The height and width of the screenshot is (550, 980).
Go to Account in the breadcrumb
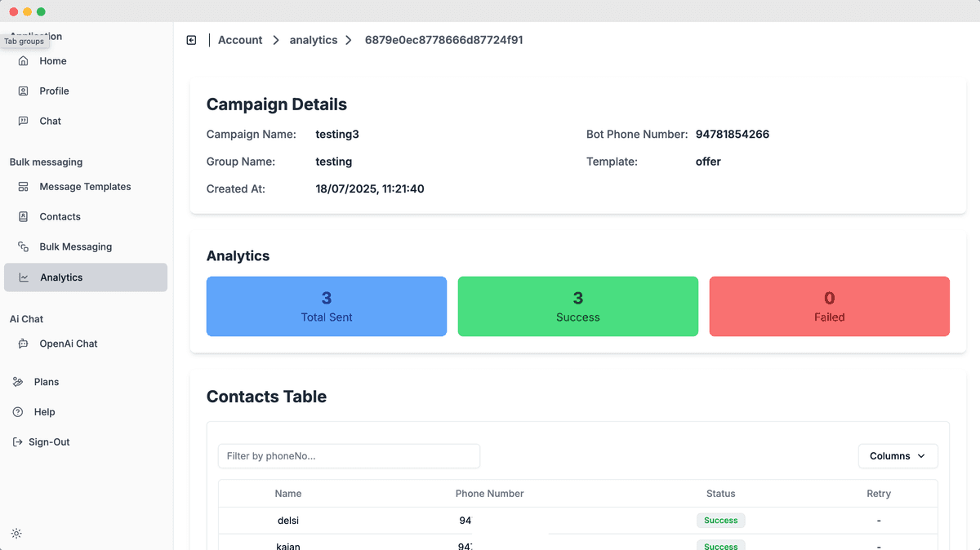point(240,39)
